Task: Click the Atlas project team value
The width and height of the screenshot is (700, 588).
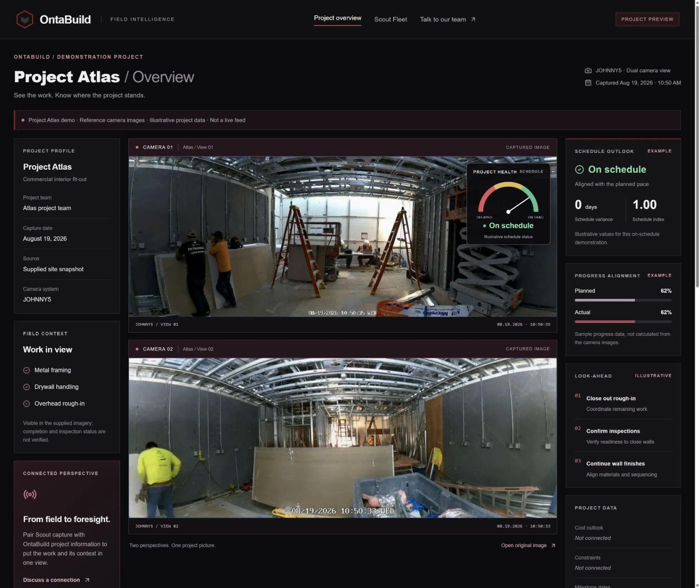Action: [x=47, y=208]
